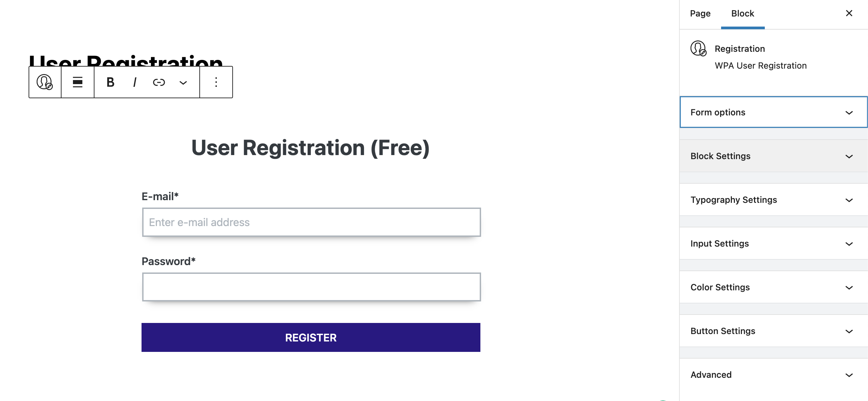The height and width of the screenshot is (401, 868).
Task: Open block options three-dot menu
Action: (x=216, y=82)
